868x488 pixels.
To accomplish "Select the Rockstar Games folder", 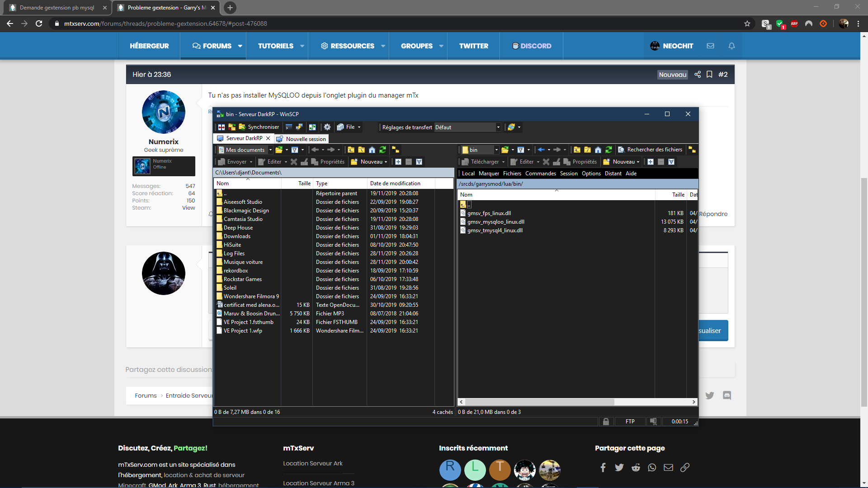I will click(242, 279).
